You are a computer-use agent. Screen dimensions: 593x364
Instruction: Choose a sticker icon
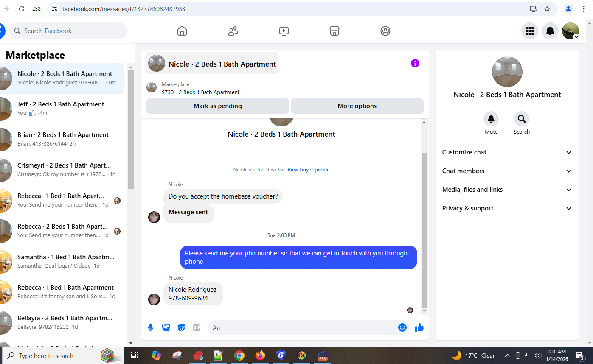point(181,328)
